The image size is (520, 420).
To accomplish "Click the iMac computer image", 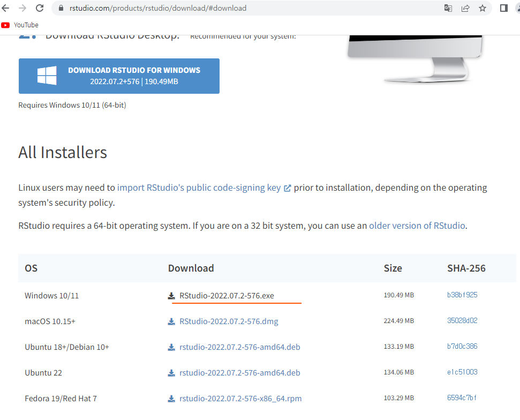I will pyautogui.click(x=416, y=59).
